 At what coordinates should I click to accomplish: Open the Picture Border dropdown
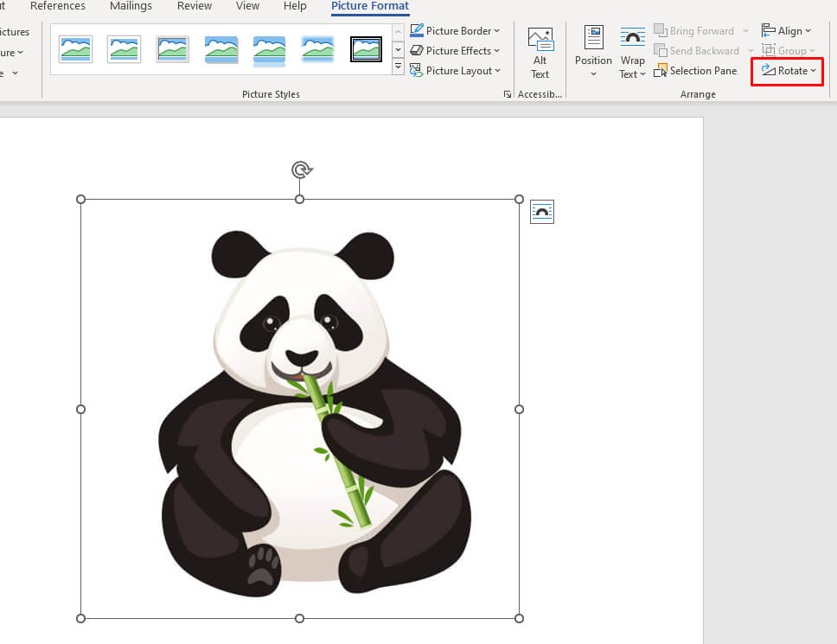click(455, 31)
